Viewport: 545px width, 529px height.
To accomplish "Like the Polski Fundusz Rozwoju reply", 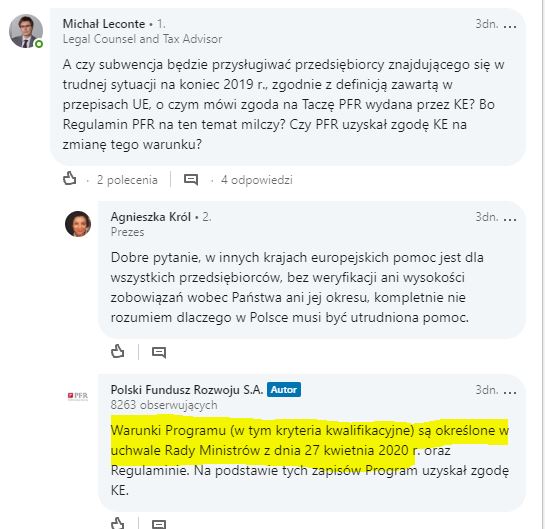I will 117,523.
